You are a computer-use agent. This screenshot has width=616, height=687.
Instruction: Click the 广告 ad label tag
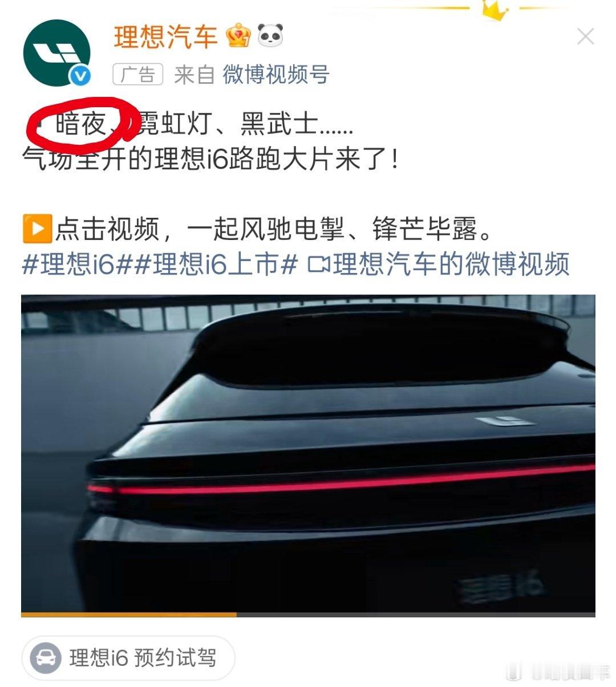coord(138,75)
